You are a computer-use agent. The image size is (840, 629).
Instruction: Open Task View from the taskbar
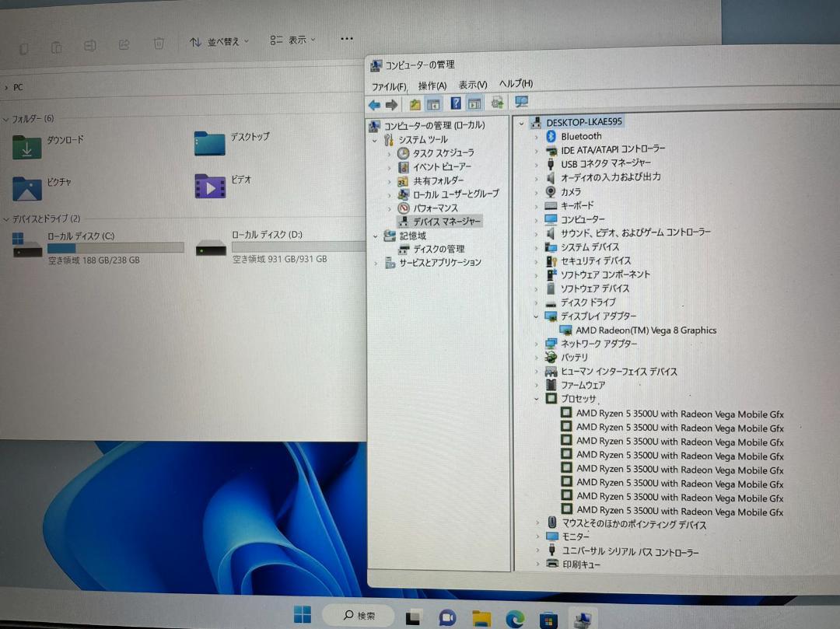tap(413, 618)
